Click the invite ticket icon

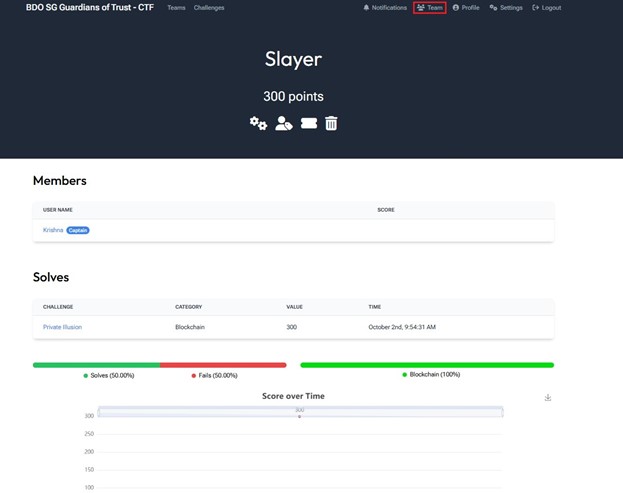(x=309, y=123)
